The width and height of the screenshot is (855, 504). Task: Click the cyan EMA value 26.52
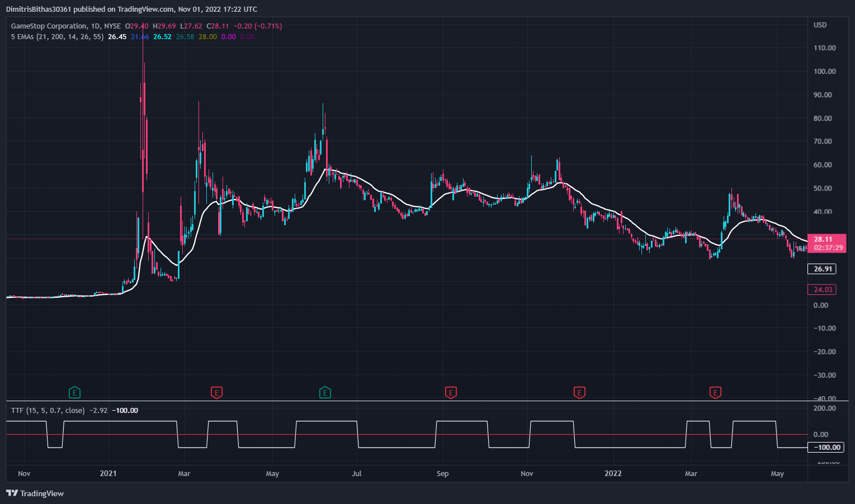(x=162, y=37)
